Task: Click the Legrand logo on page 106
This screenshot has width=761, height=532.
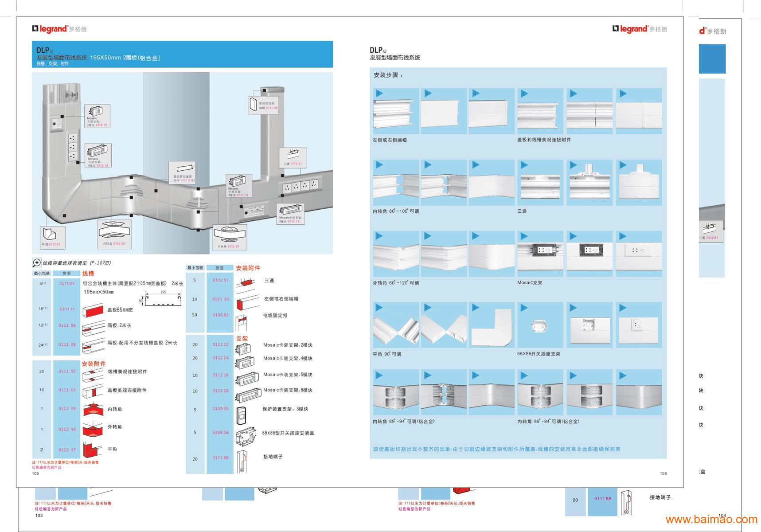Action: [640, 29]
